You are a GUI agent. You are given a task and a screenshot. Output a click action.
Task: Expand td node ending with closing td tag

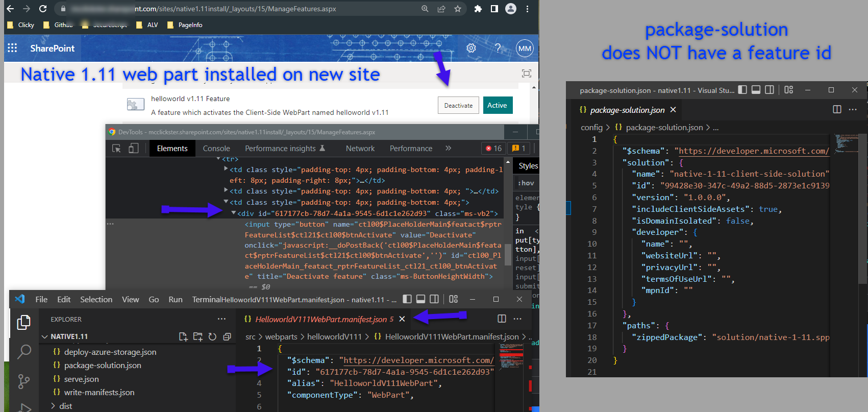[226, 190]
